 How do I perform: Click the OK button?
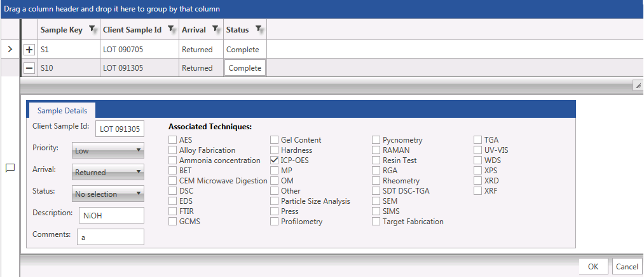tap(593, 267)
